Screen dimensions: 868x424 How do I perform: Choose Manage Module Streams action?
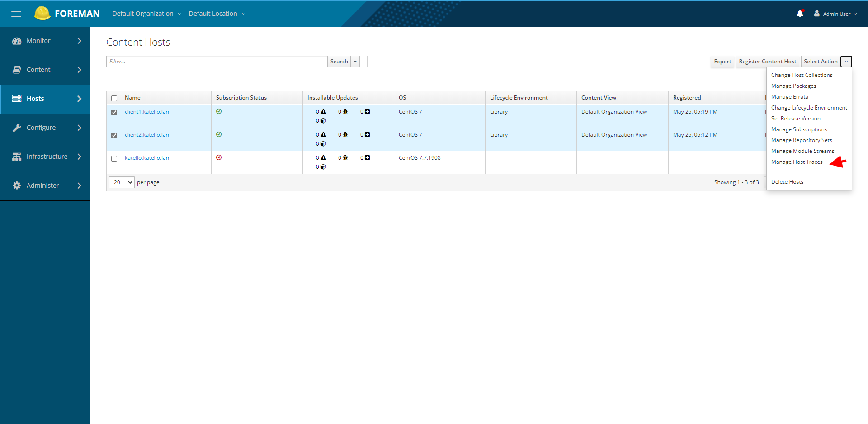coord(802,151)
